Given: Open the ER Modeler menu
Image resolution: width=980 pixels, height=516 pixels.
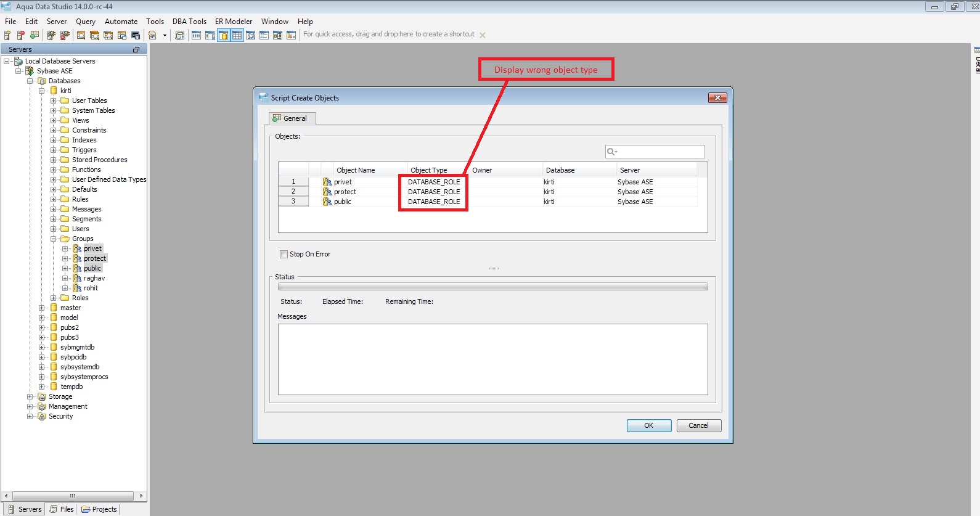Looking at the screenshot, I should (x=234, y=22).
